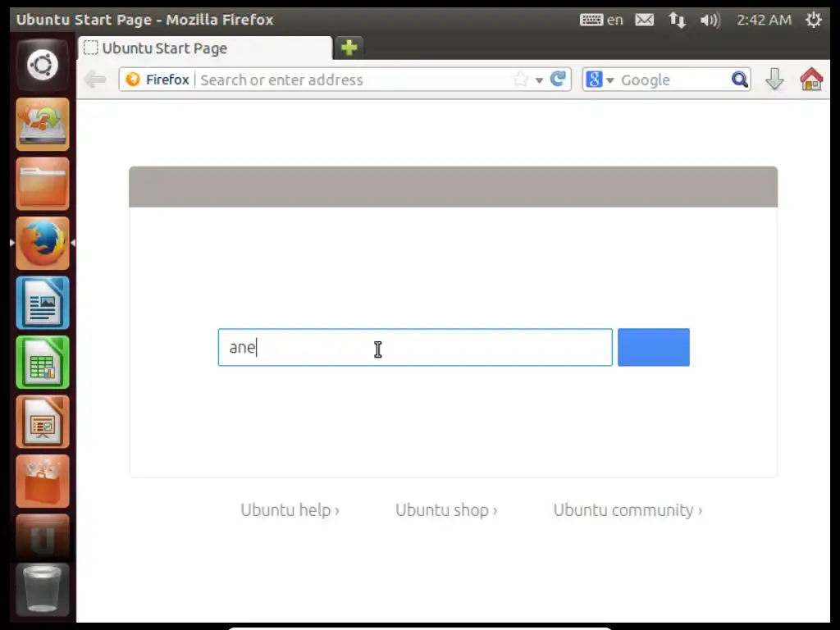Screen dimensions: 840x630
Task: Reload the current page
Action: tap(558, 80)
